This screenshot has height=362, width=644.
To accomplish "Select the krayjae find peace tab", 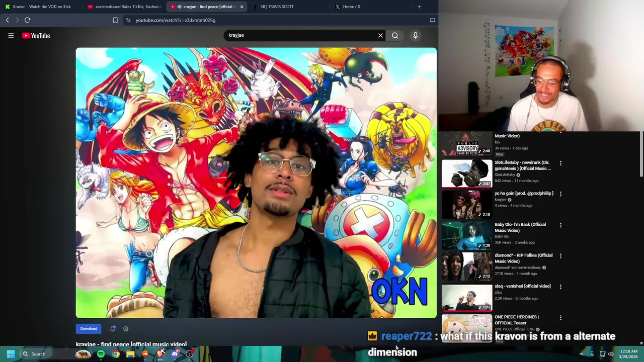I will pyautogui.click(x=207, y=7).
